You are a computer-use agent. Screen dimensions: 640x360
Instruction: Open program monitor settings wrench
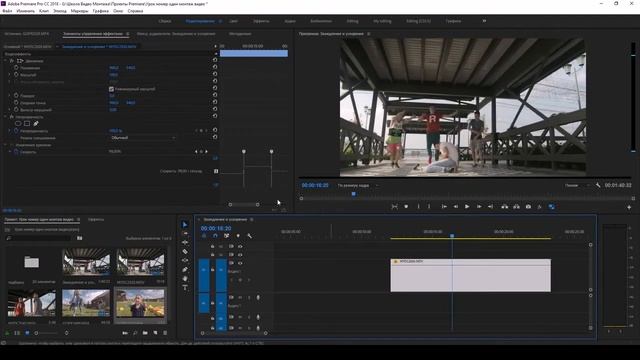point(598,185)
